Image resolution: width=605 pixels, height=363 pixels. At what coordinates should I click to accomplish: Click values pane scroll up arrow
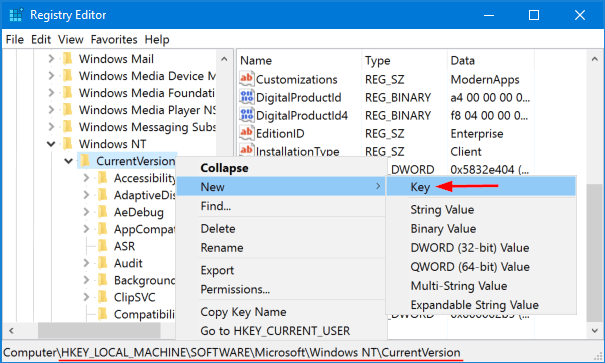tap(595, 59)
